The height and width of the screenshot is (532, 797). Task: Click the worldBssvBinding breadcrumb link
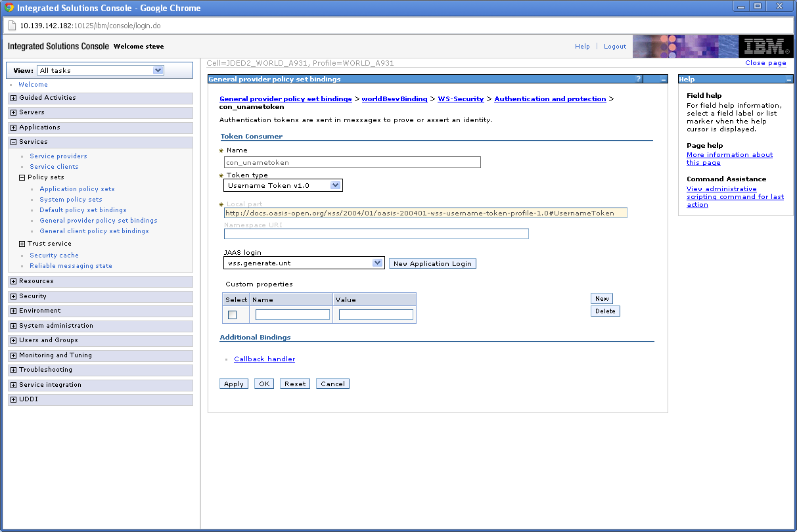tap(394, 99)
